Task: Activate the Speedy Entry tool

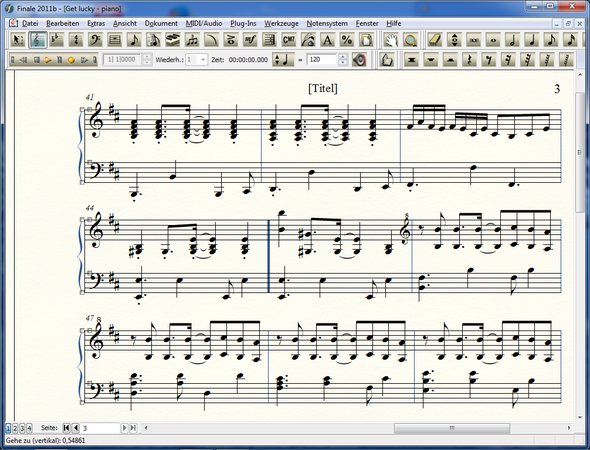Action: [x=154, y=40]
